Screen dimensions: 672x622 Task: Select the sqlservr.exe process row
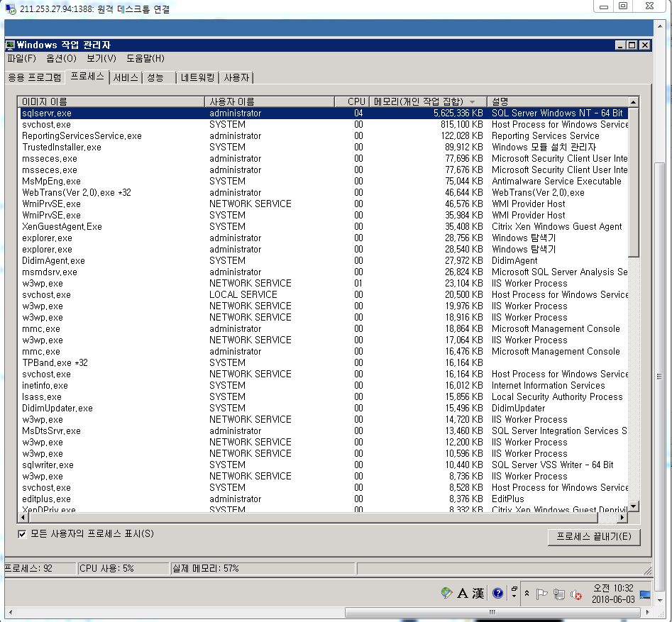(324, 113)
